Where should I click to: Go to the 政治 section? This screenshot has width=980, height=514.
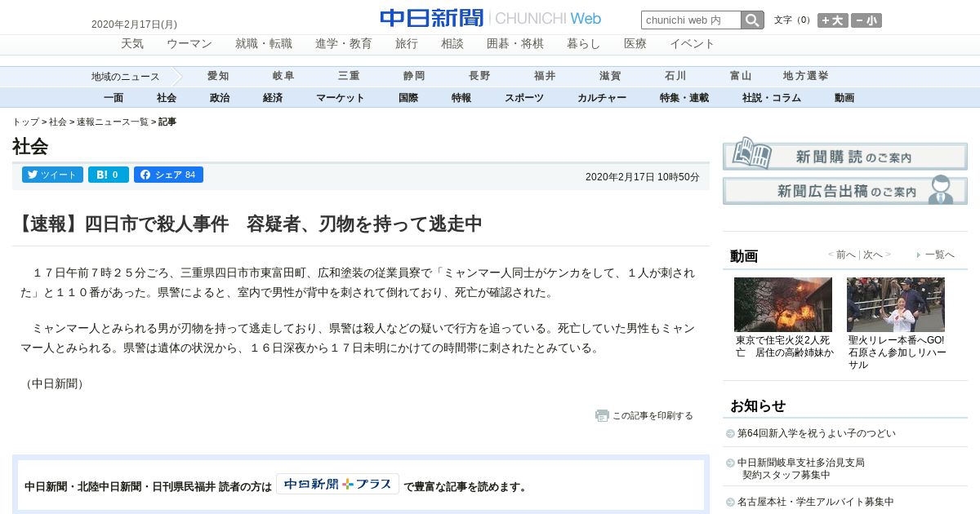tap(220, 98)
